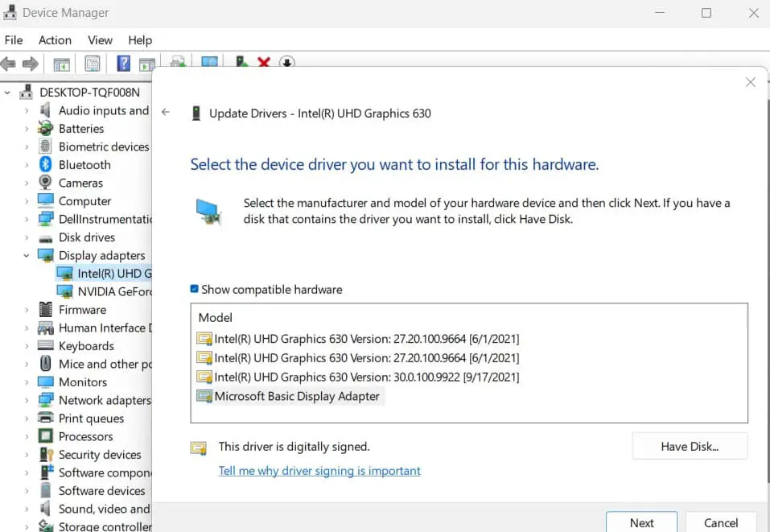770x532 pixels.
Task: Open the View menu
Action: 100,40
